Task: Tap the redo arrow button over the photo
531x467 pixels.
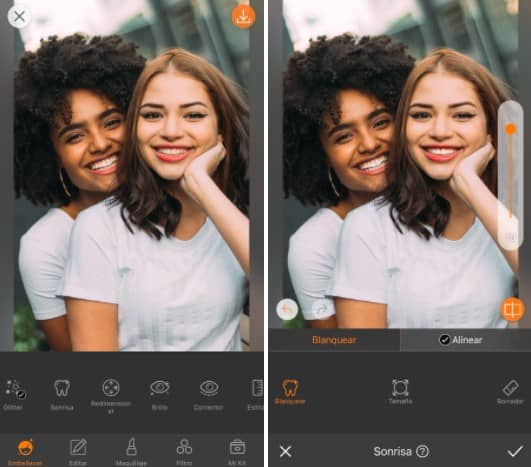Action: point(321,309)
